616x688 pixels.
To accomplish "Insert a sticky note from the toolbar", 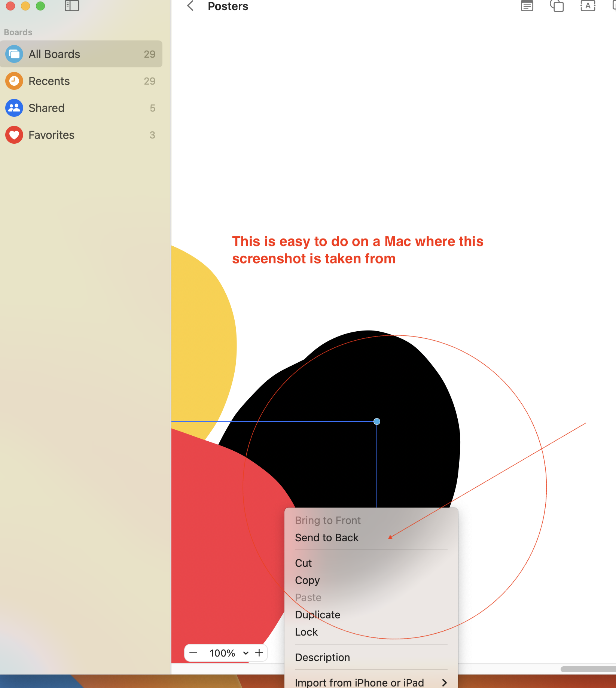I will click(x=527, y=6).
